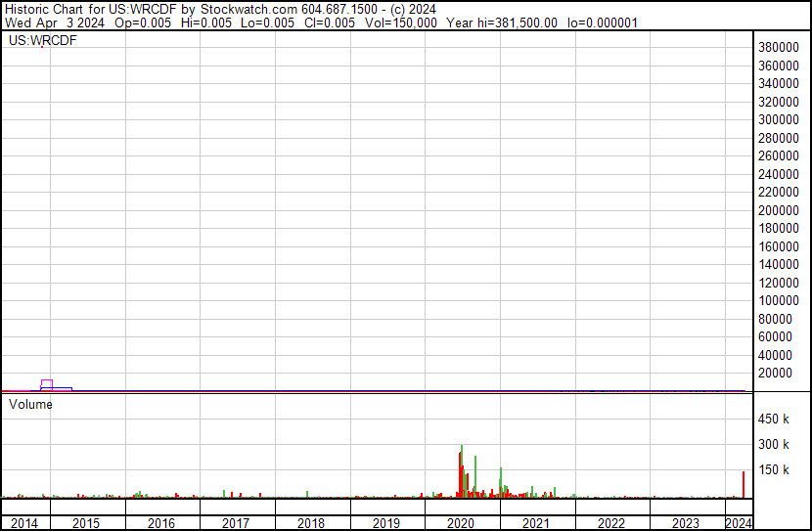The width and height of the screenshot is (812, 531).
Task: Click the magenta price box near 2015
Action: click(47, 384)
